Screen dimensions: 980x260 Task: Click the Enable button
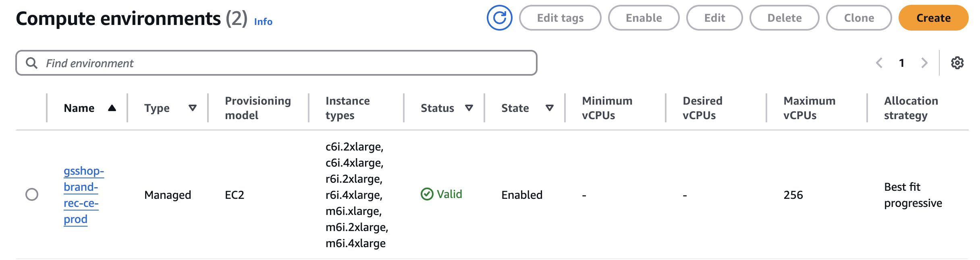point(644,18)
